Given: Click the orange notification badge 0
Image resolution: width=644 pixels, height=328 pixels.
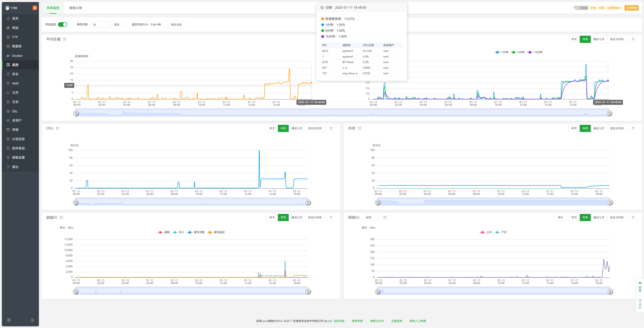Looking at the screenshot, I should [x=35, y=8].
